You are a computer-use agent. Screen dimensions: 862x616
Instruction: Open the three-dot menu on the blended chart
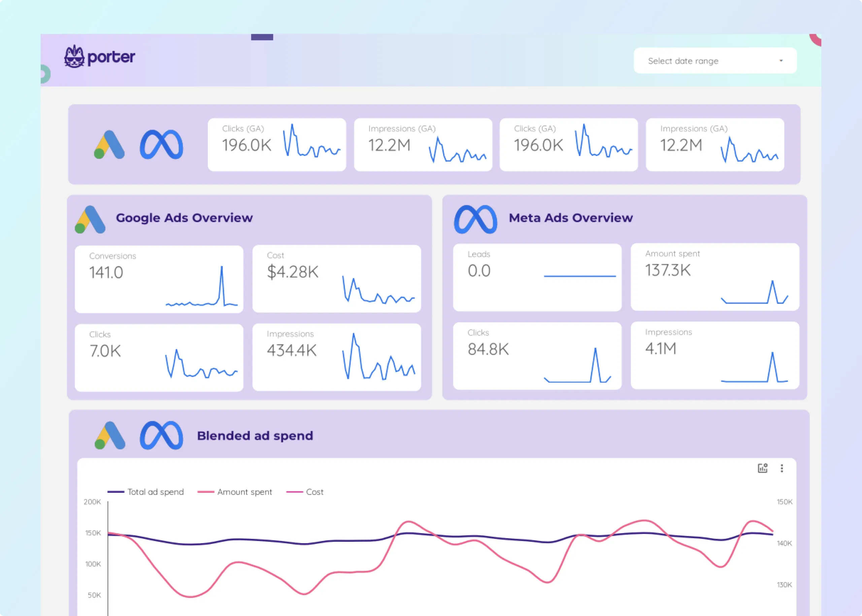click(782, 468)
